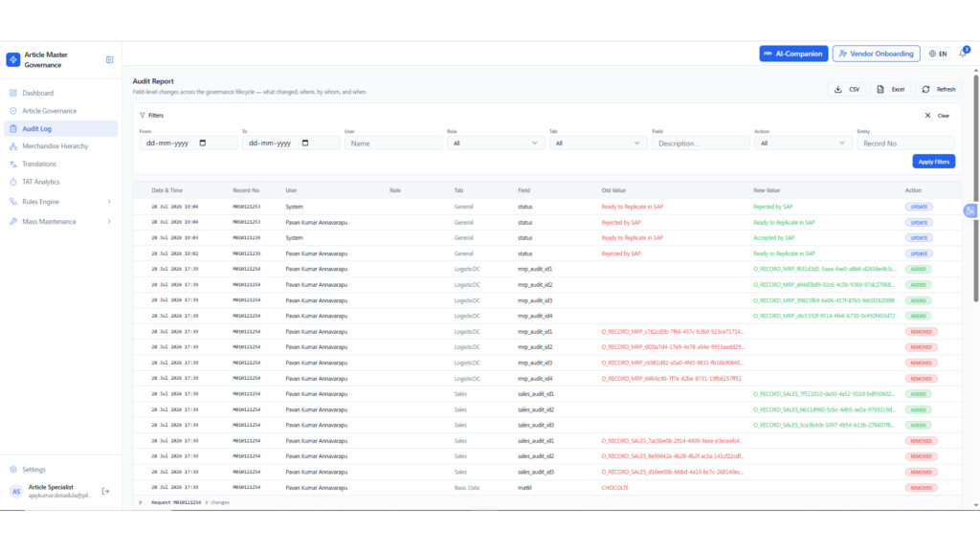Open Vendor Onboarding
Screen dimensions: 980x551
pyautogui.click(x=877, y=54)
